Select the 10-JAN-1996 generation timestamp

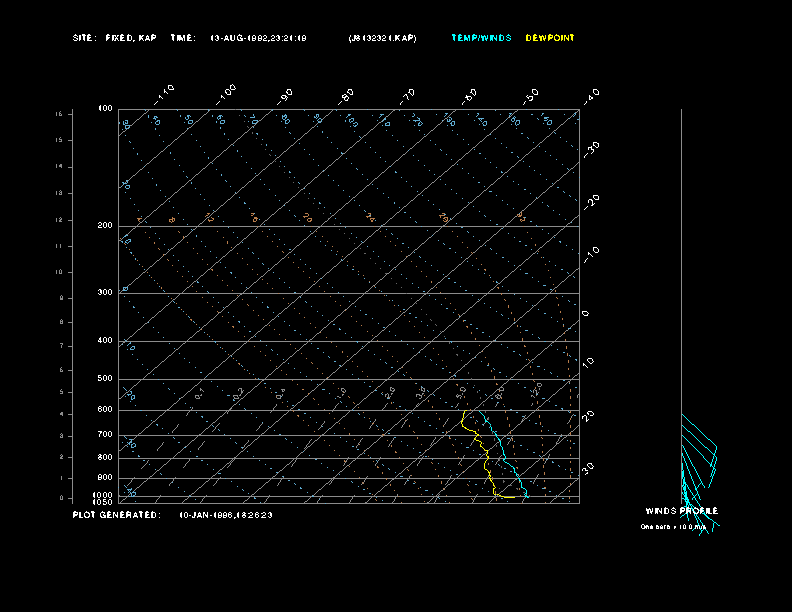pos(226,515)
